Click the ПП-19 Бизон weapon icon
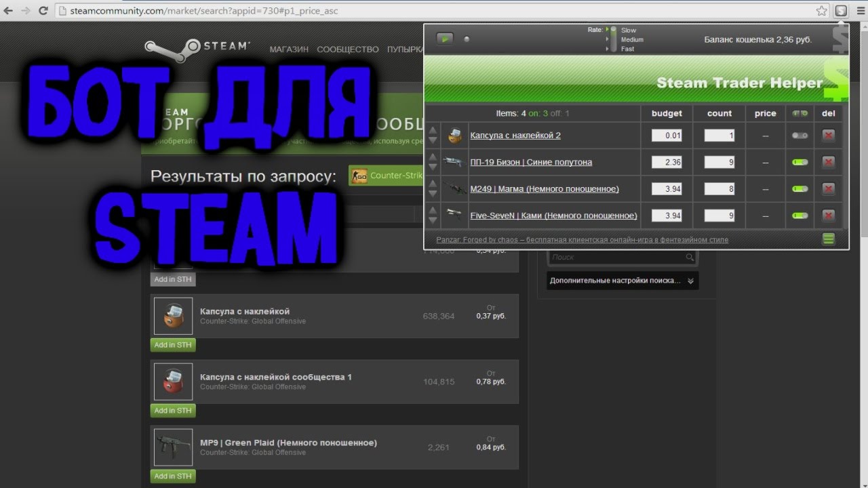868x488 pixels. (454, 162)
